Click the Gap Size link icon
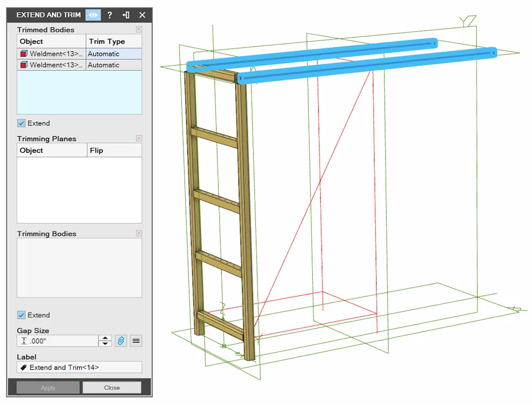The height and width of the screenshot is (405, 532). [121, 341]
